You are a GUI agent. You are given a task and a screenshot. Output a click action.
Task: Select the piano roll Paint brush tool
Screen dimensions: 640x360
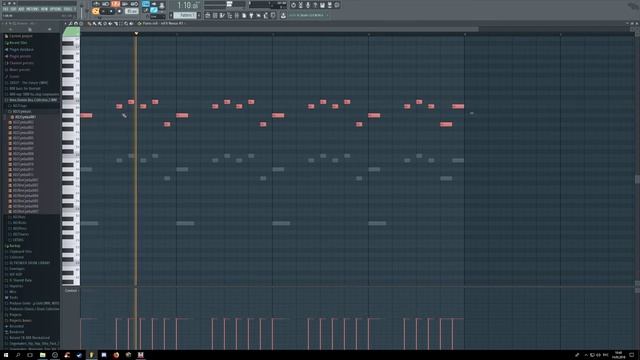[x=94, y=23]
